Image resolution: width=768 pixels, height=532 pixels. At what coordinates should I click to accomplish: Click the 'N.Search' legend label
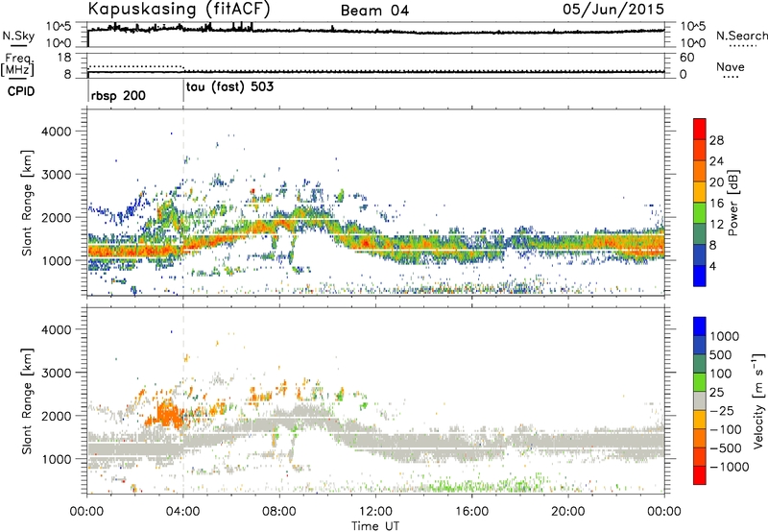(741, 36)
